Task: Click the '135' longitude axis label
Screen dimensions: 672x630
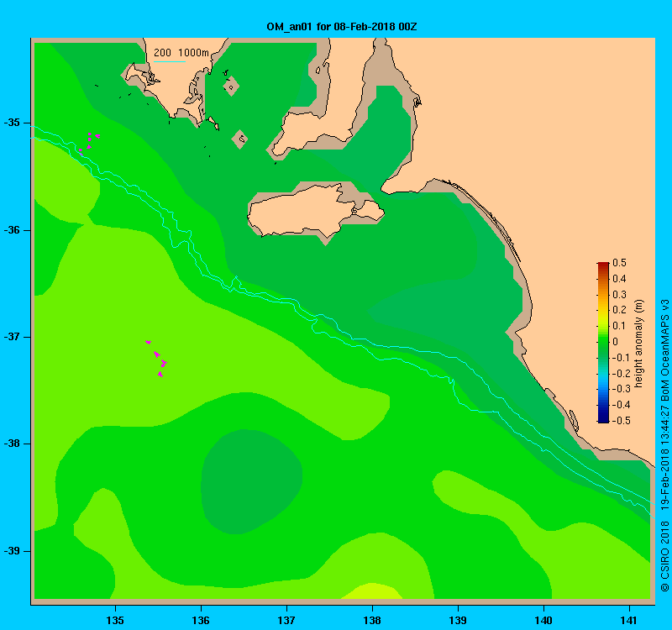Action: click(115, 621)
